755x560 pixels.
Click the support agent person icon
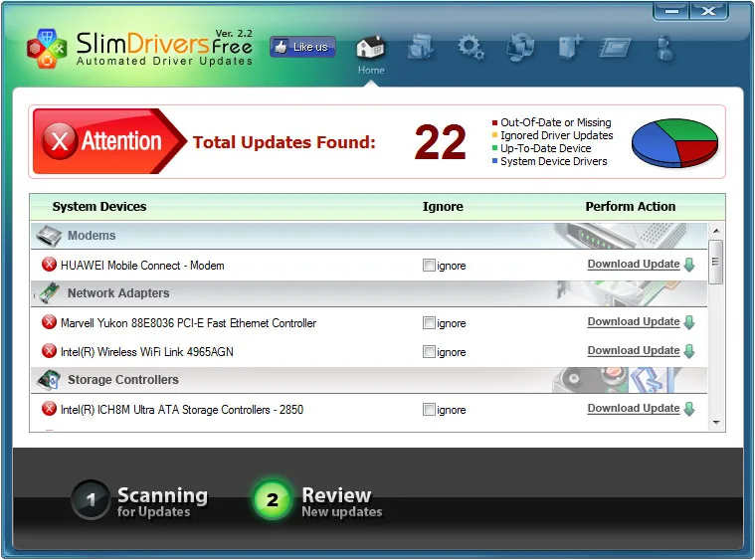point(664,48)
